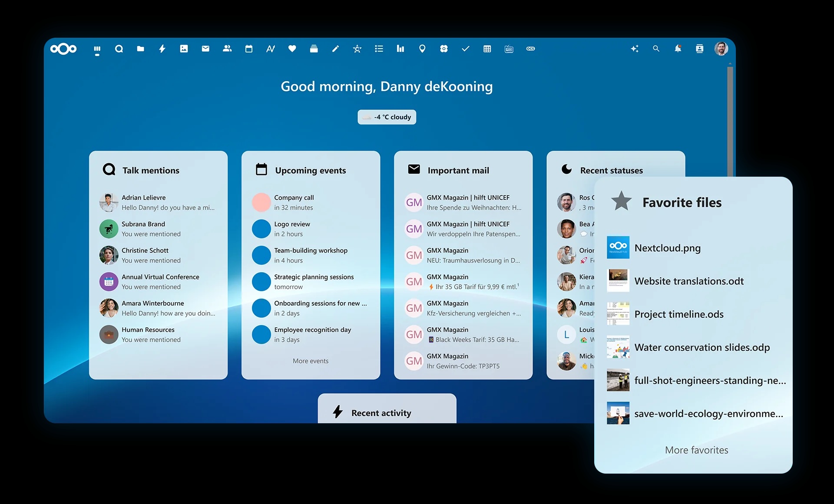834x504 pixels.
Task: Open the Team-building workshop event
Action: click(311, 256)
